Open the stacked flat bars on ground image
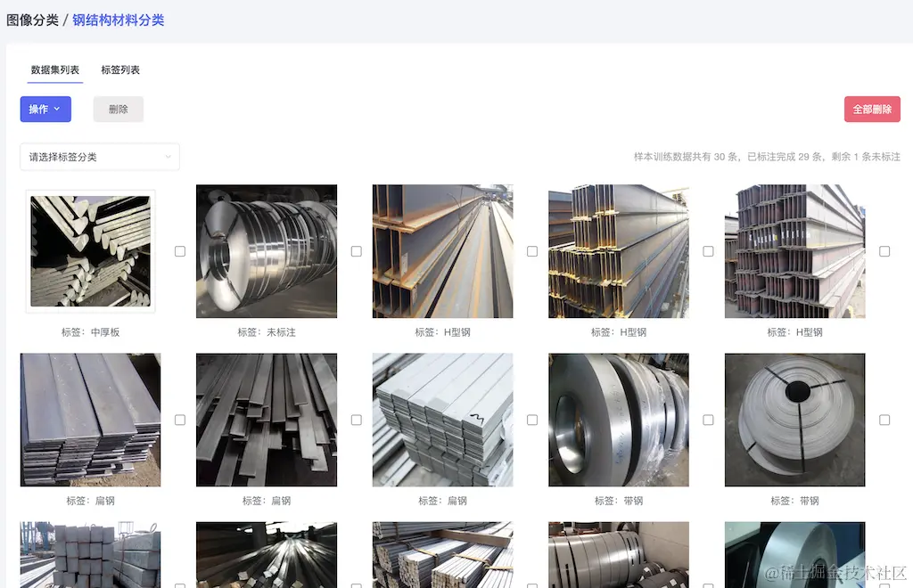 [x=90, y=420]
